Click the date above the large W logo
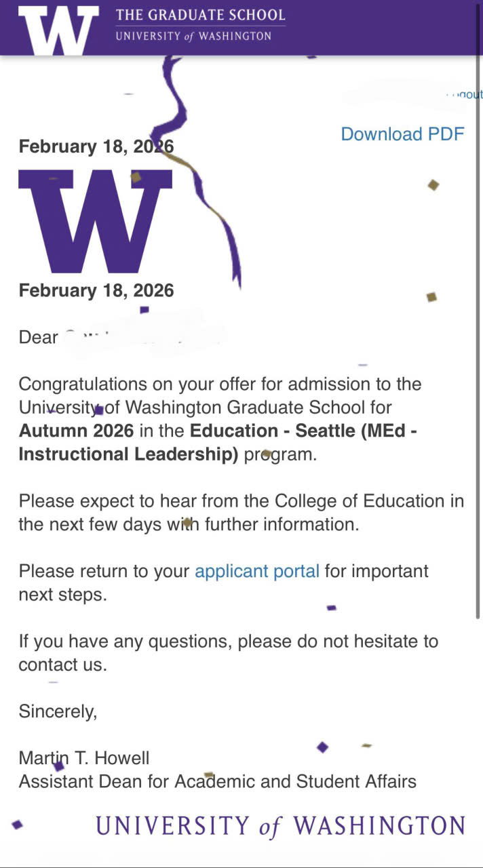 [96, 146]
